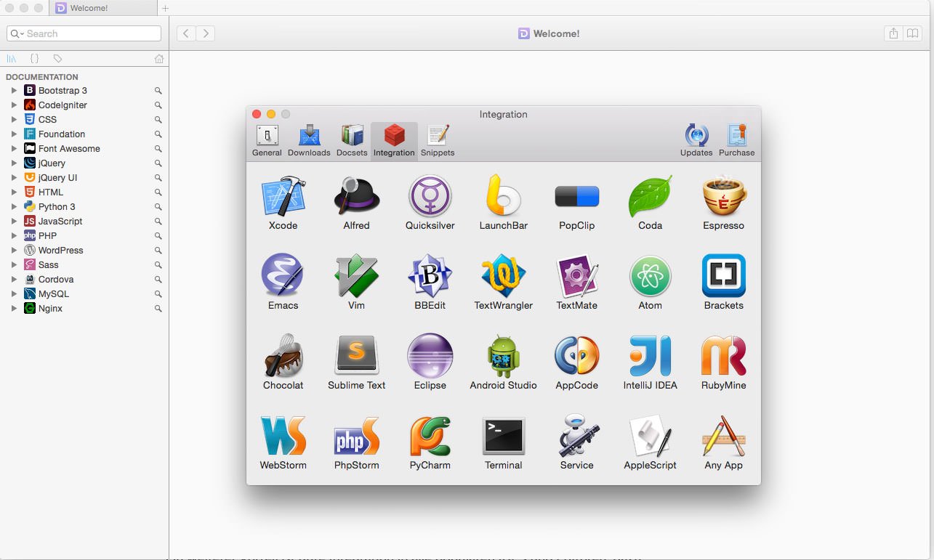Select the PopClip integration icon
Screen dimensions: 934x560
tap(576, 196)
